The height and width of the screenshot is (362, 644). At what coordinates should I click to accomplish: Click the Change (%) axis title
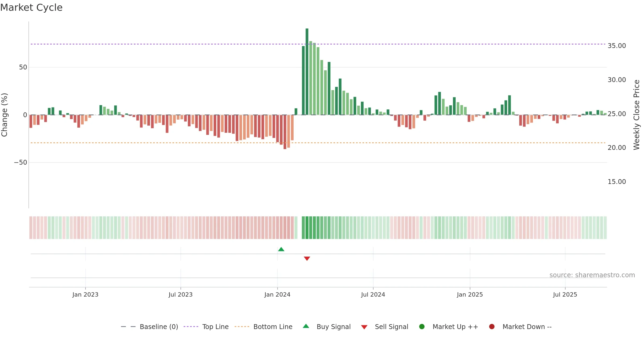[x=5, y=115]
